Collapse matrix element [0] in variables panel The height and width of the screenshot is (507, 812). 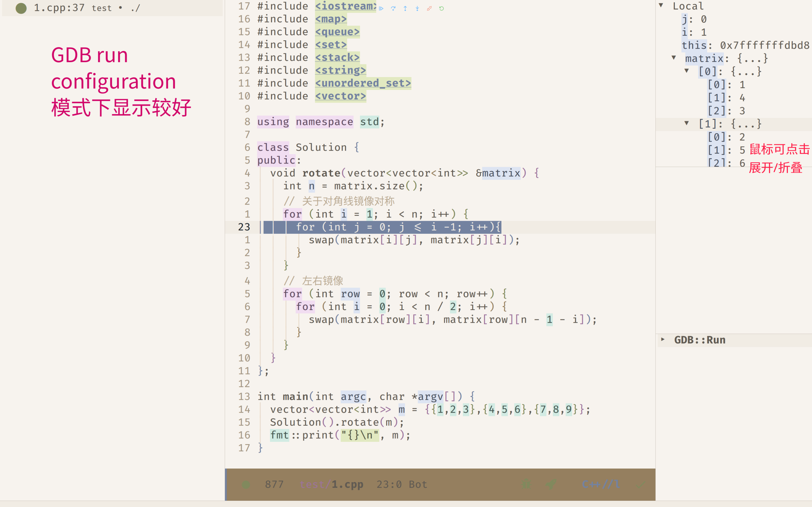coord(687,71)
